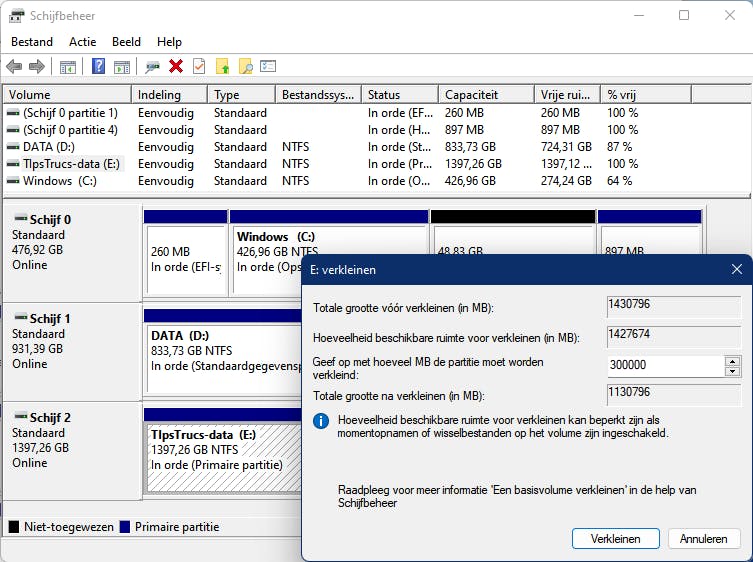Select the DATA (D:) row in volume list
753x562 pixels.
(x=70, y=147)
